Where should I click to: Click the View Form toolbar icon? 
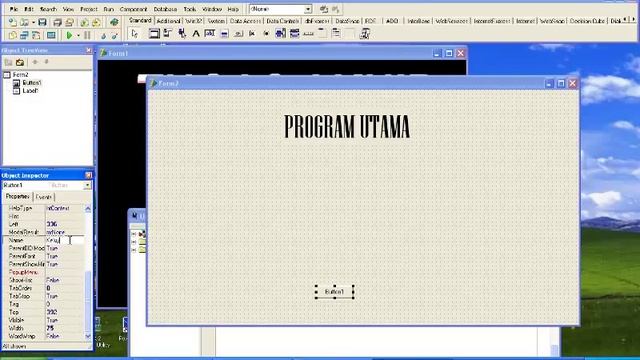[24, 36]
